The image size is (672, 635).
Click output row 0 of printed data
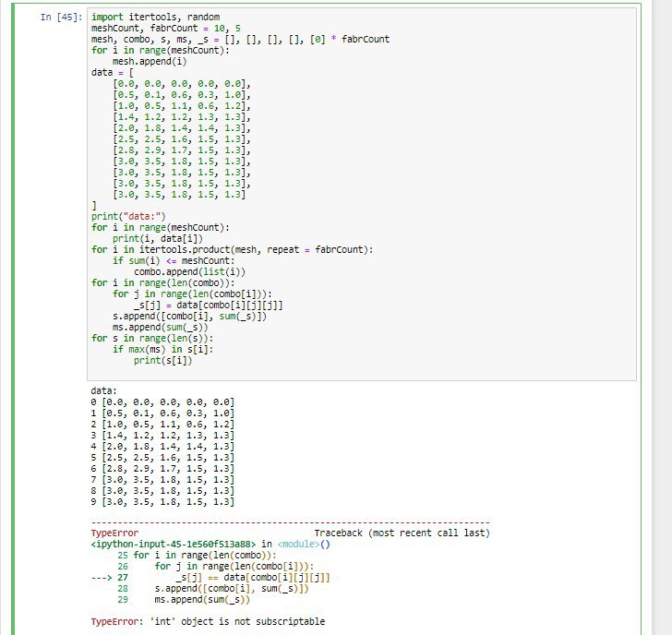(x=162, y=402)
